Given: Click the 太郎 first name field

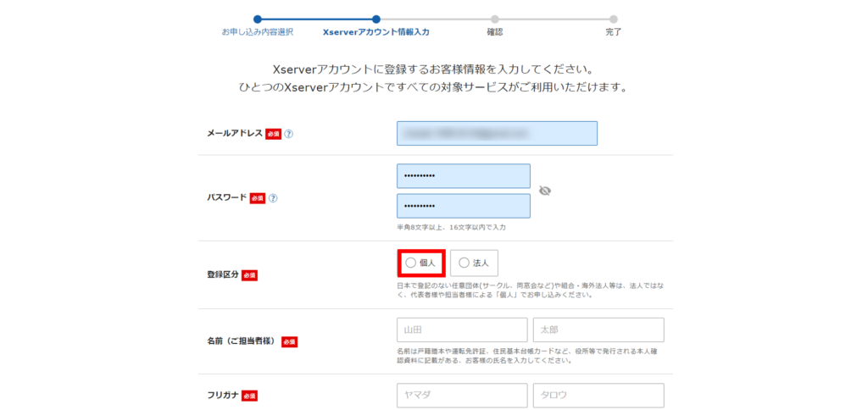Looking at the screenshot, I should click(x=598, y=330).
